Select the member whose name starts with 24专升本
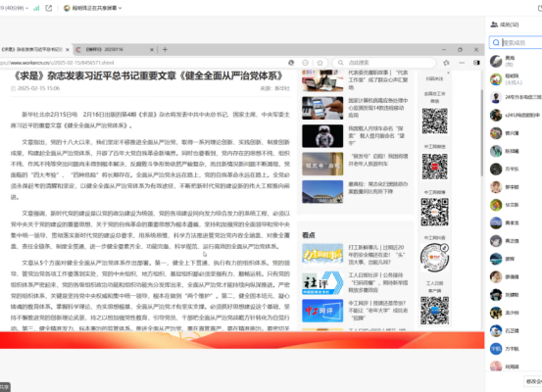 pyautogui.click(x=515, y=97)
